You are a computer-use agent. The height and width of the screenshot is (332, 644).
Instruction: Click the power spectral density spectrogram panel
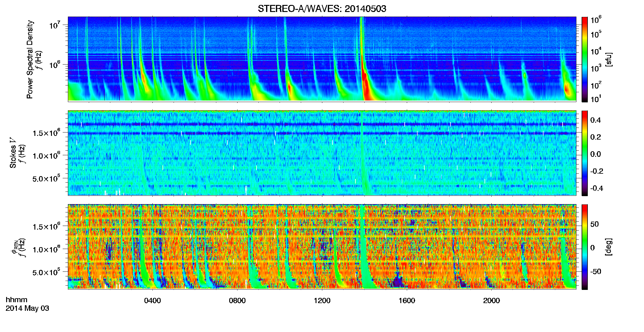322,59
